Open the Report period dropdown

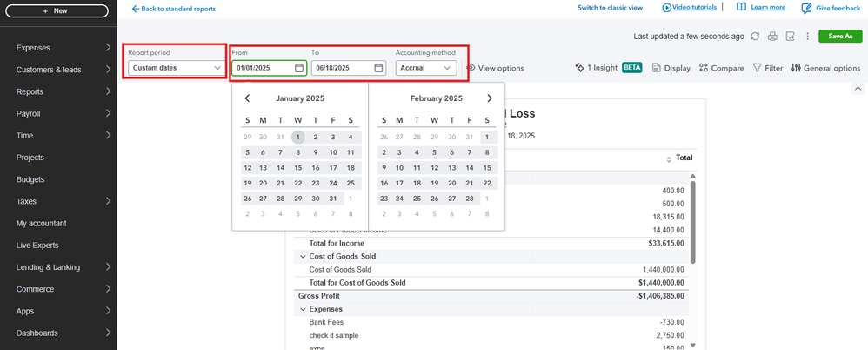pyautogui.click(x=175, y=68)
